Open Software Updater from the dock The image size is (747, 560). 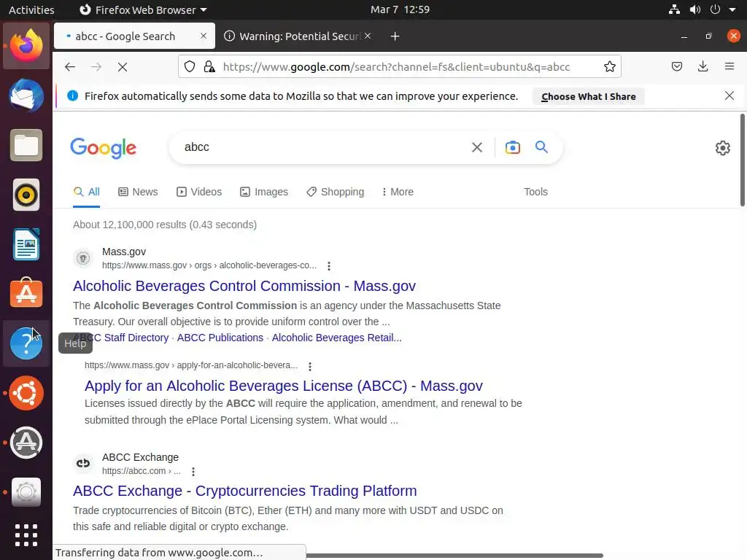tap(26, 443)
